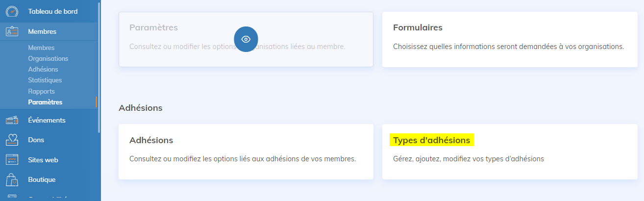Open Statistiques in the sidebar
The image size is (644, 201).
(x=45, y=80)
